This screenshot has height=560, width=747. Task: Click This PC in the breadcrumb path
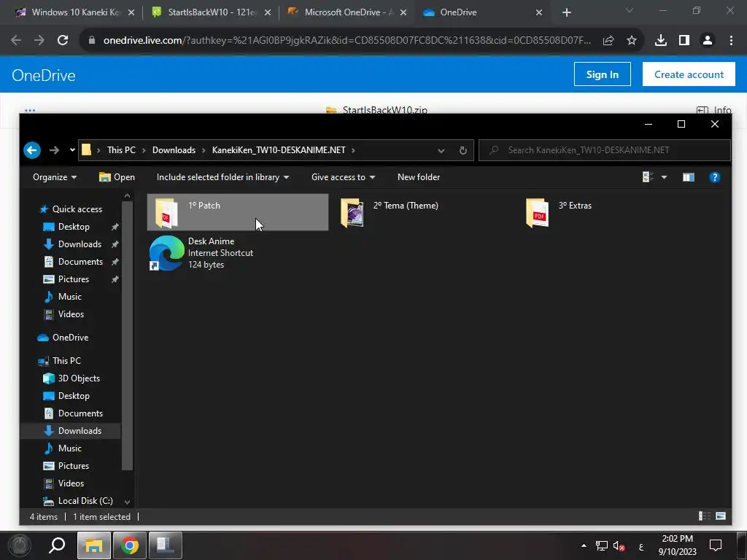click(121, 150)
